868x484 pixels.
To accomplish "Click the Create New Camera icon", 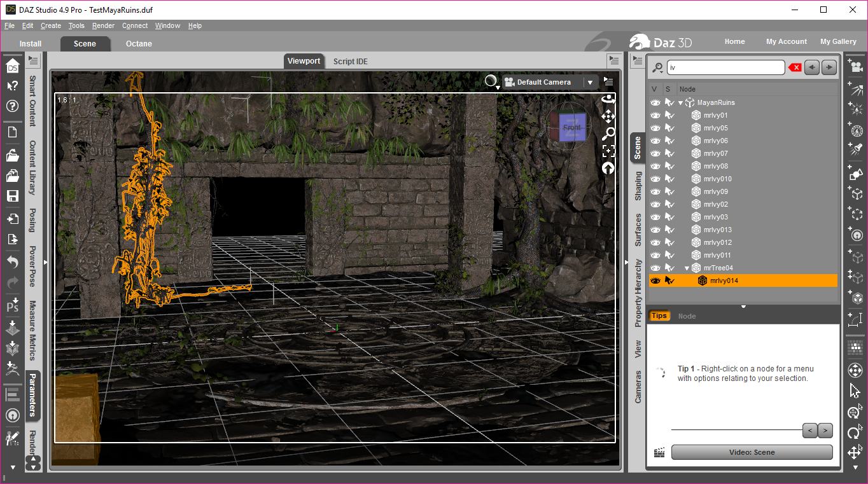I will tap(855, 66).
